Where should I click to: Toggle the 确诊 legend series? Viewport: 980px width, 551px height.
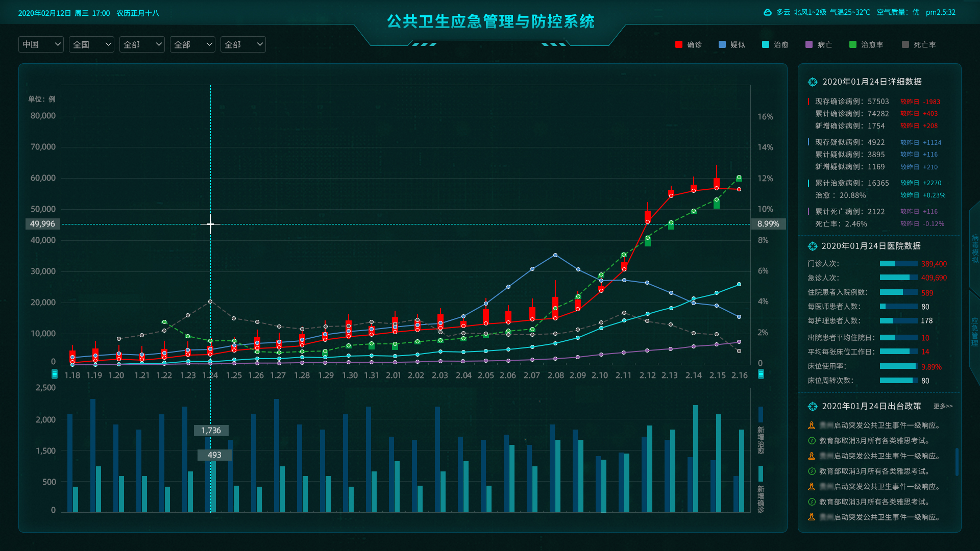[x=688, y=44]
